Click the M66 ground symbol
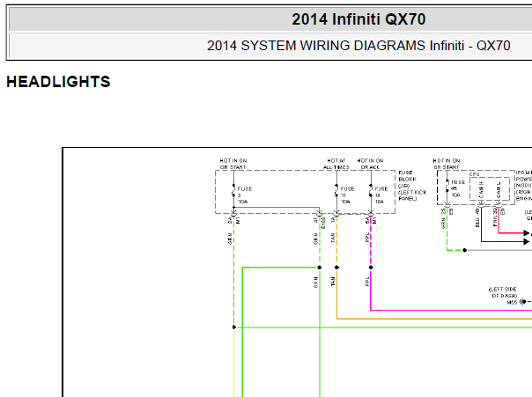The image size is (532, 397). 523,302
